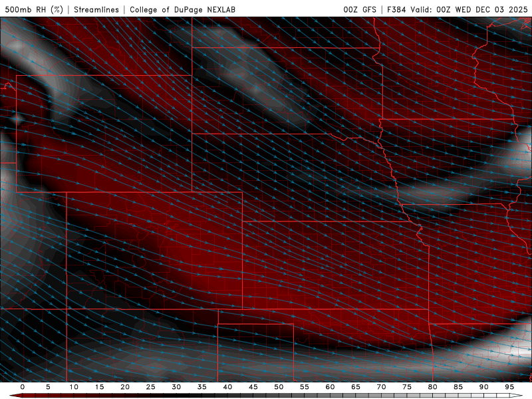The image size is (532, 399).
Task: Click the "55" value on the color scale
Action: click(x=305, y=387)
